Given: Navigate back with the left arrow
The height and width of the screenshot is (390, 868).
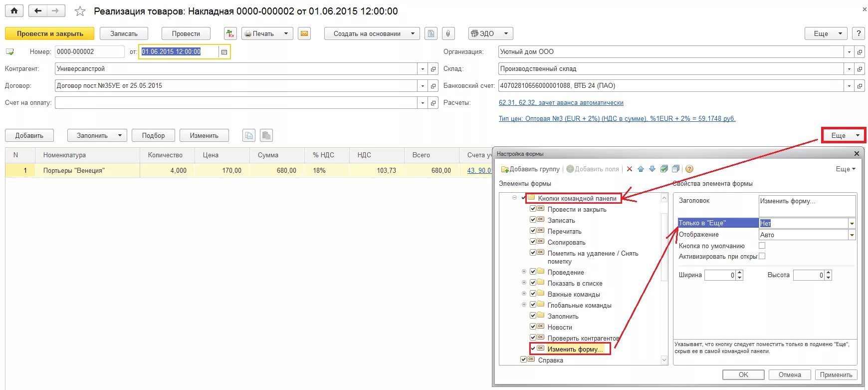Looking at the screenshot, I should [x=38, y=10].
